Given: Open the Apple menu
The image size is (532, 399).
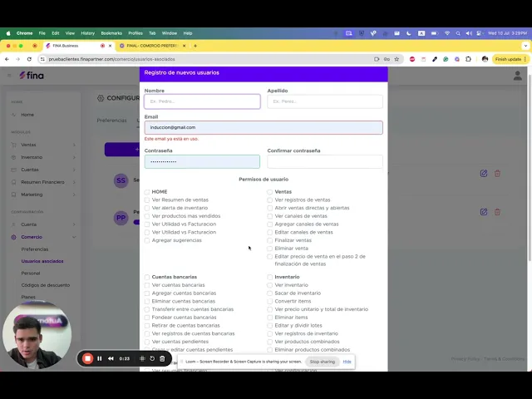Looking at the screenshot, I should 8,33.
